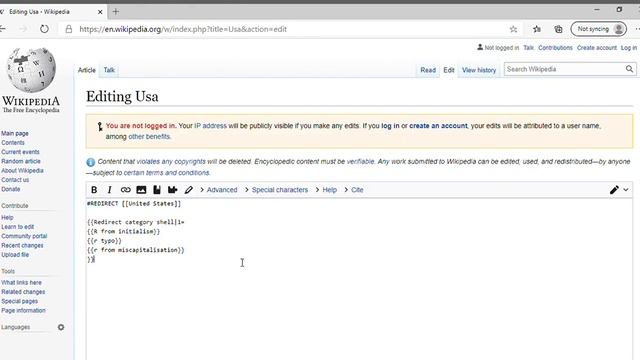Click the search magnifier icon
Screen dimensions: 640x360
click(x=629, y=69)
